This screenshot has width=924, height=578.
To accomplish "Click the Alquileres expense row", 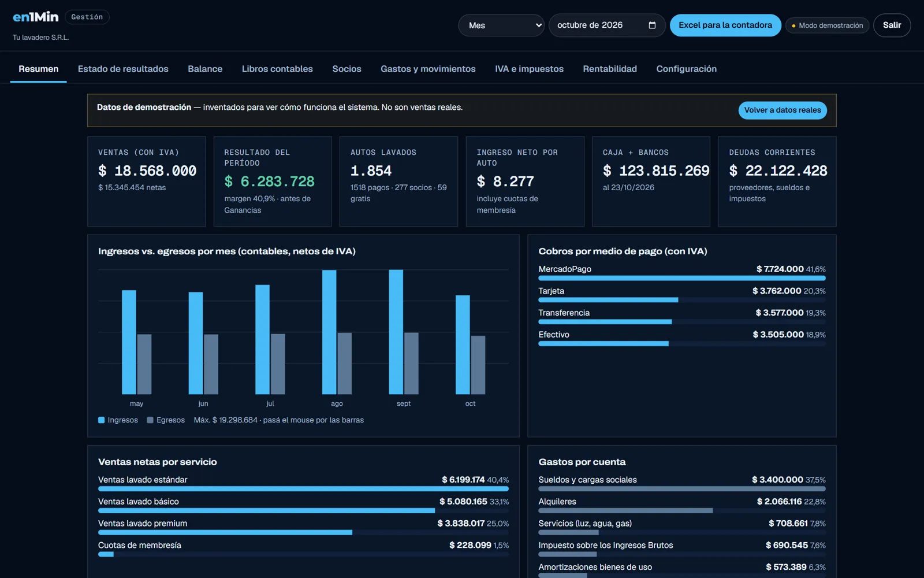I will tap(682, 505).
